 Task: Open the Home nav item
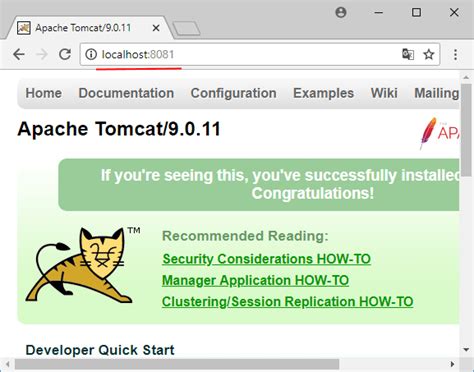(44, 93)
